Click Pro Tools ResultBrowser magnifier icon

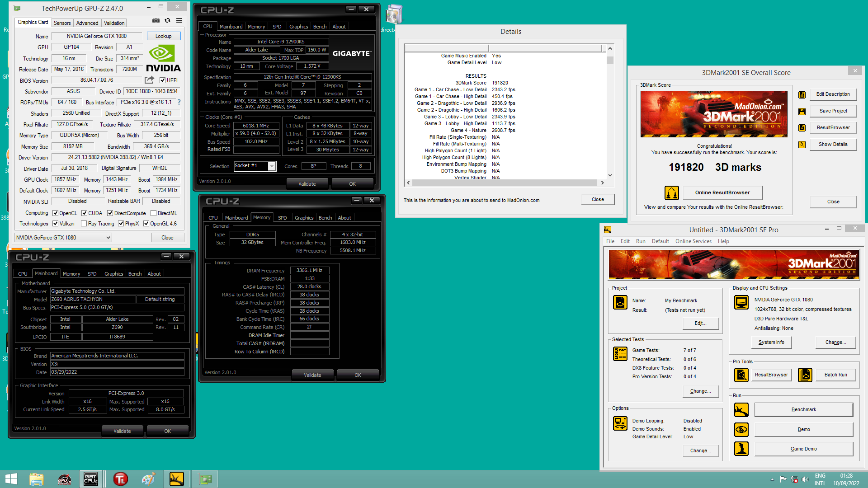pos(741,375)
